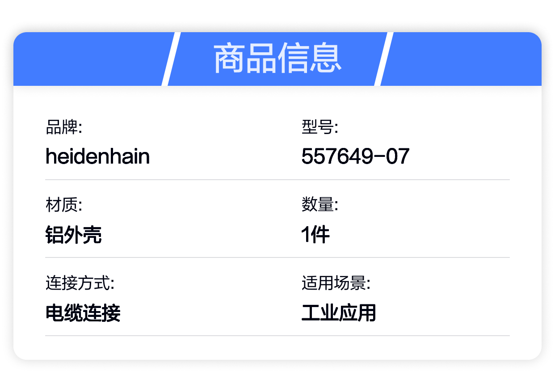Click the 商品信息 header title
555x392 pixels.
[277, 59]
